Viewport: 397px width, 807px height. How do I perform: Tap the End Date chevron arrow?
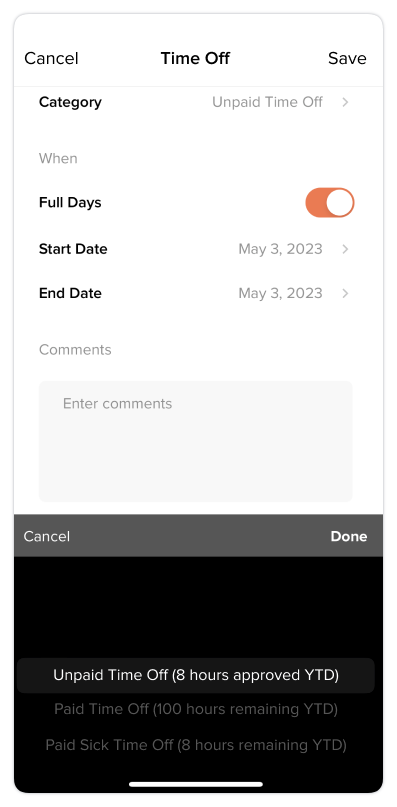point(345,293)
